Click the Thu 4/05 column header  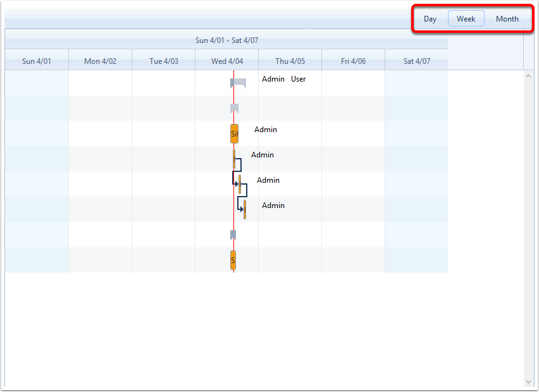pyautogui.click(x=290, y=61)
